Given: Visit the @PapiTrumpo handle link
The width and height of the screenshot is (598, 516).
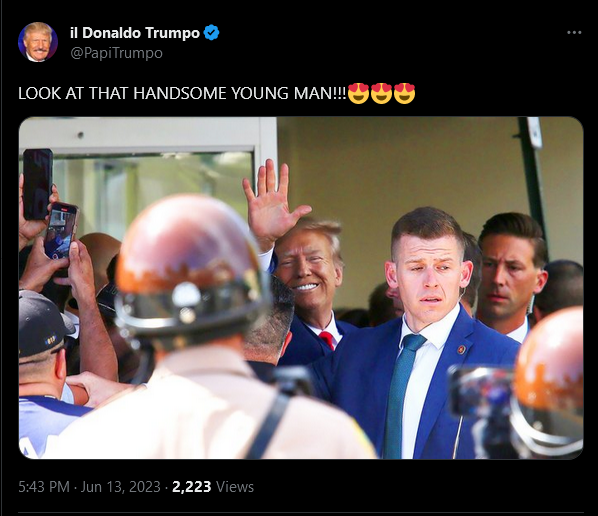Looking at the screenshot, I should tap(116, 53).
